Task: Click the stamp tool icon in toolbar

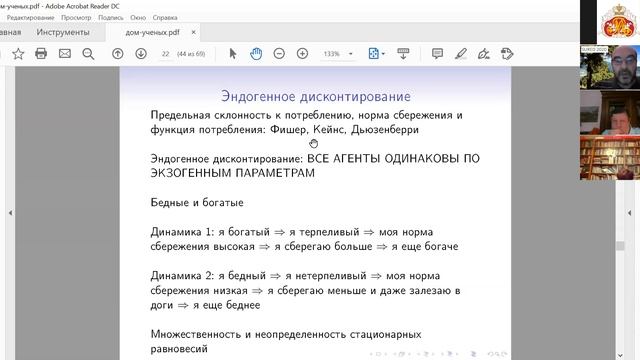Action: [x=507, y=53]
